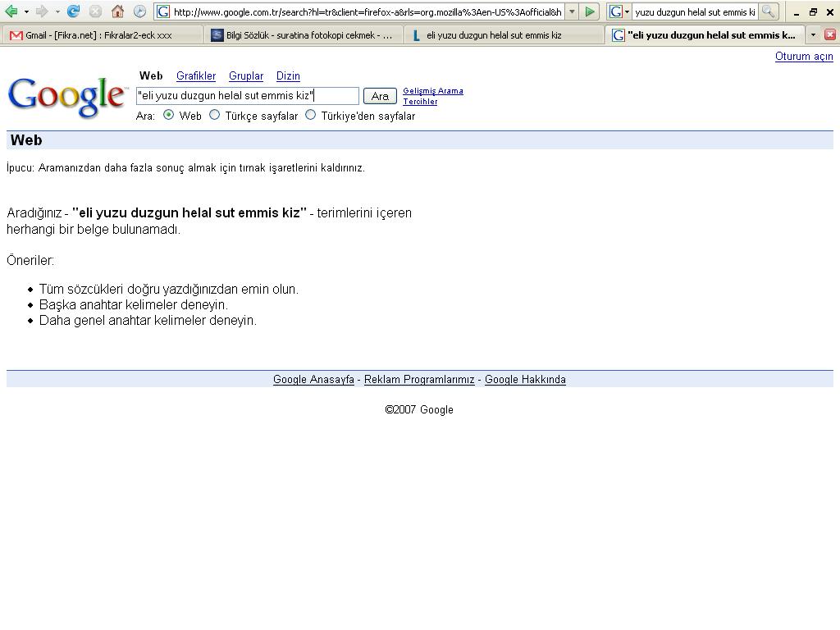Click the Google logo
Screen dimensions: 840x630
pos(67,97)
